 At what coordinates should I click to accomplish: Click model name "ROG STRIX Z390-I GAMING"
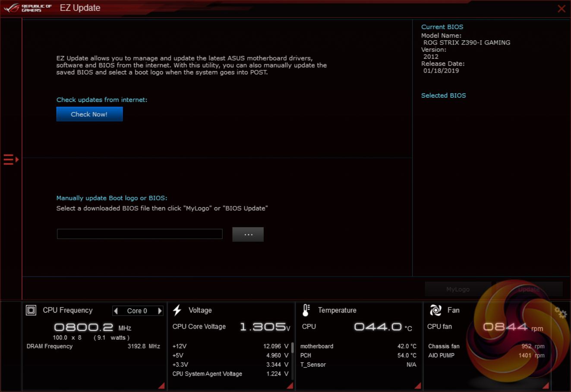pos(467,43)
